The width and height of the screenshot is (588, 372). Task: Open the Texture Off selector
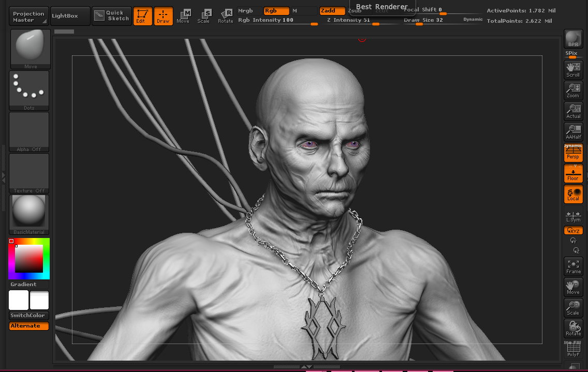point(29,173)
